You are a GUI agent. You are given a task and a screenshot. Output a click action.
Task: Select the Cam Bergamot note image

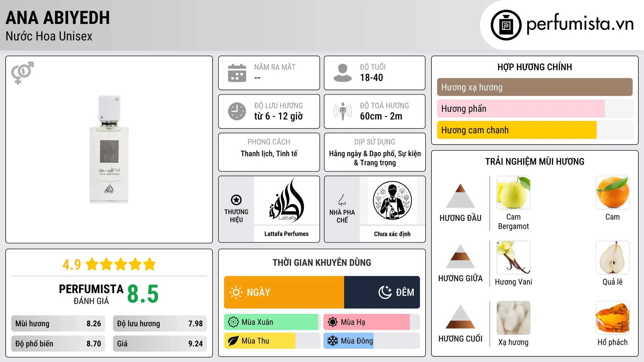[513, 193]
